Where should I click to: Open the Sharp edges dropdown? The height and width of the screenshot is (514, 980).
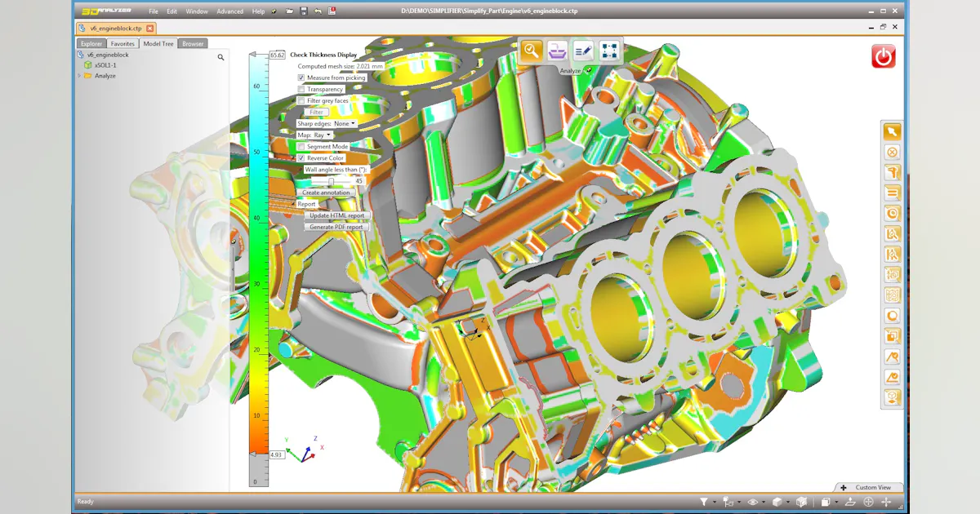(344, 123)
